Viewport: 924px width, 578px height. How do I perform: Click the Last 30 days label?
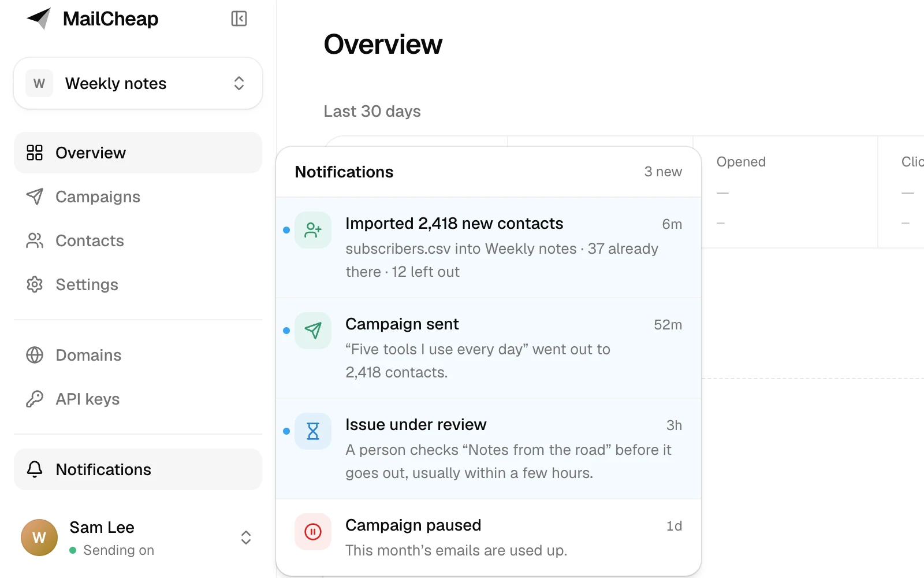tap(372, 111)
